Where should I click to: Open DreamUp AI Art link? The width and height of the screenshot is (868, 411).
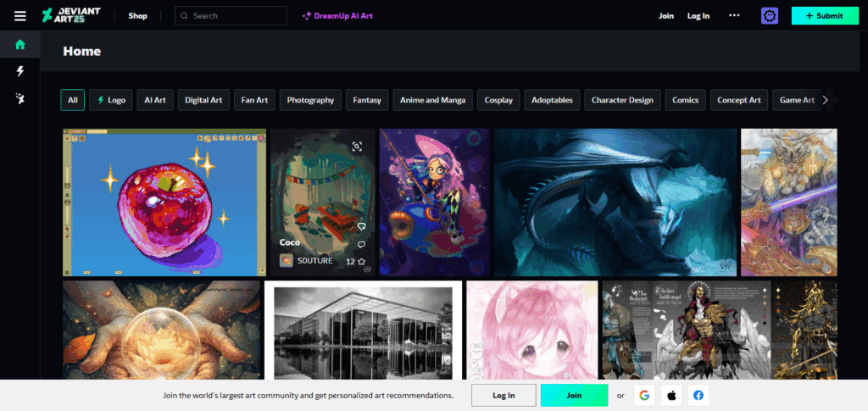click(337, 15)
